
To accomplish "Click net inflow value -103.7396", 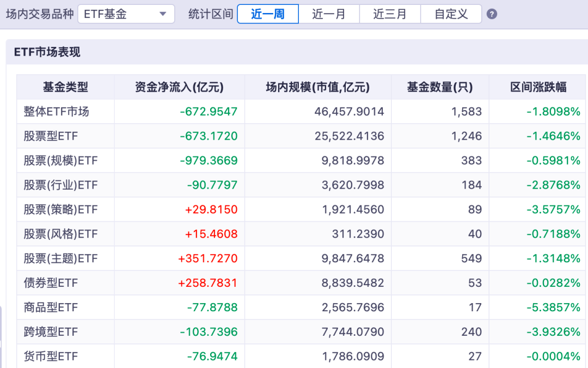I will click(209, 332).
